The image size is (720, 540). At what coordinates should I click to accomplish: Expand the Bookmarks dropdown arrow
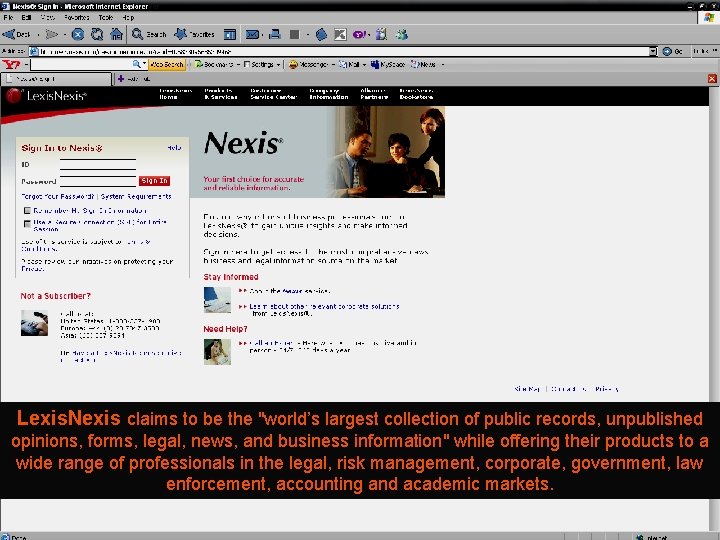(x=238, y=65)
